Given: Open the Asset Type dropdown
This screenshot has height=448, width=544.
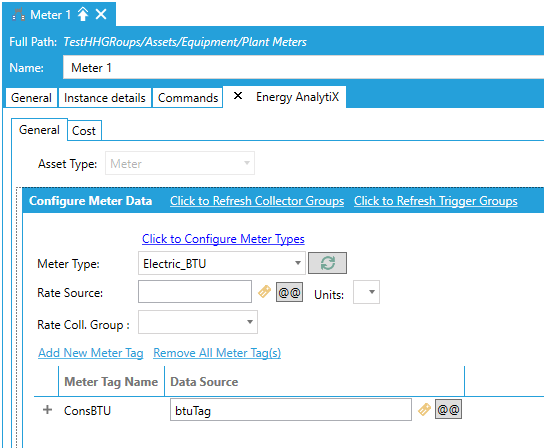Looking at the screenshot, I should click(180, 163).
